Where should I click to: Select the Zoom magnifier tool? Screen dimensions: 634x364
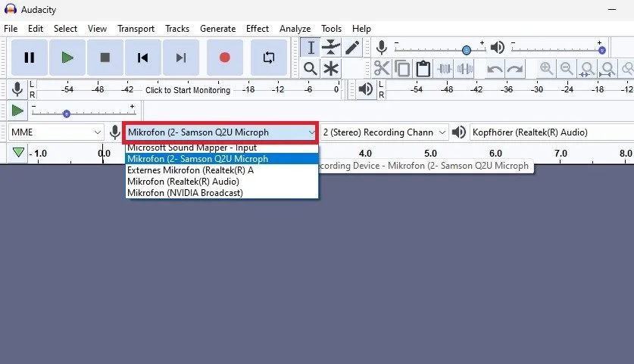click(311, 69)
